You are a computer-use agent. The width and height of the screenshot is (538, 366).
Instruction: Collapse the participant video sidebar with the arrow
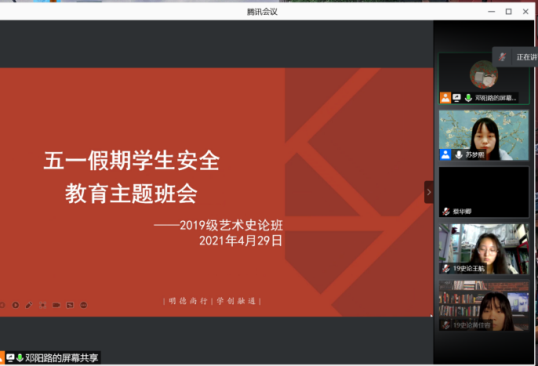(429, 192)
